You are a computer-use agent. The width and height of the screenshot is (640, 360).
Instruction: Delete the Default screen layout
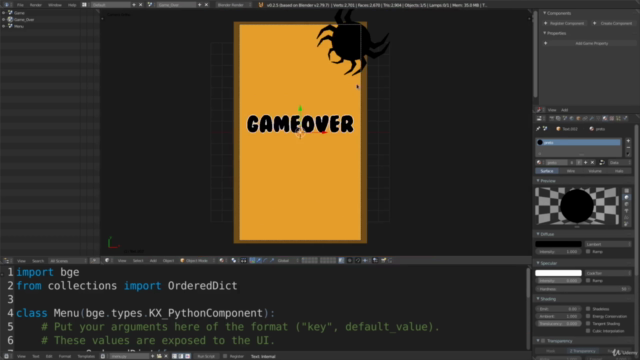[x=141, y=5]
